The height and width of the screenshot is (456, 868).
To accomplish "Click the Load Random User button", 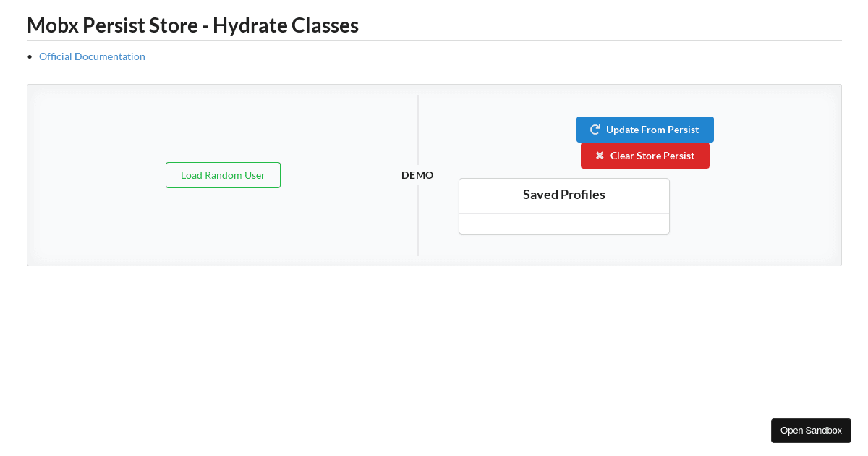I will [223, 174].
